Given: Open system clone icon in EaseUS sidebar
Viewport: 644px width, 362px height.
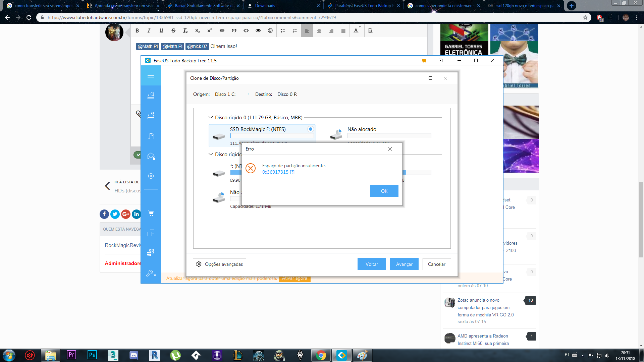Looking at the screenshot, I should coord(151,252).
